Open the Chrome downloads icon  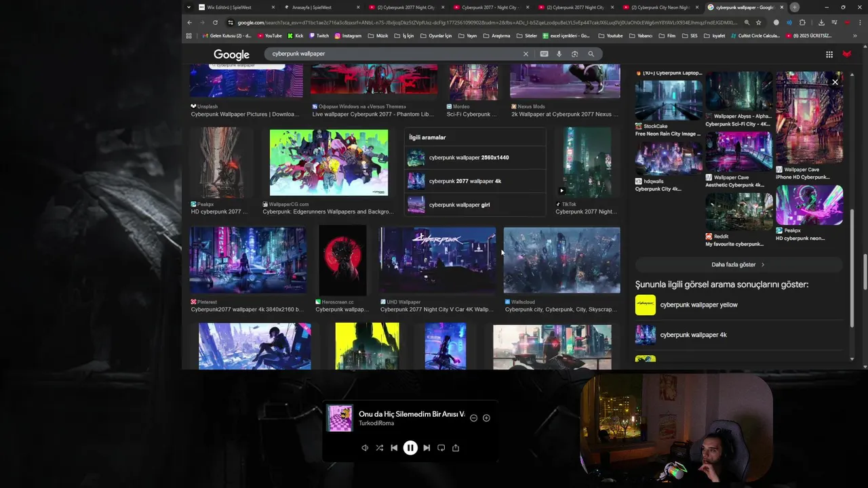(820, 22)
